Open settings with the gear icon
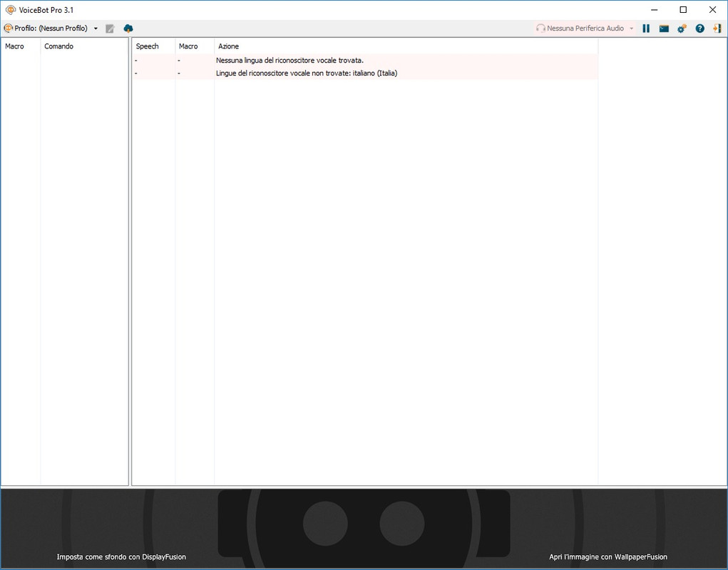Image resolution: width=728 pixels, height=570 pixels. pyautogui.click(x=682, y=28)
